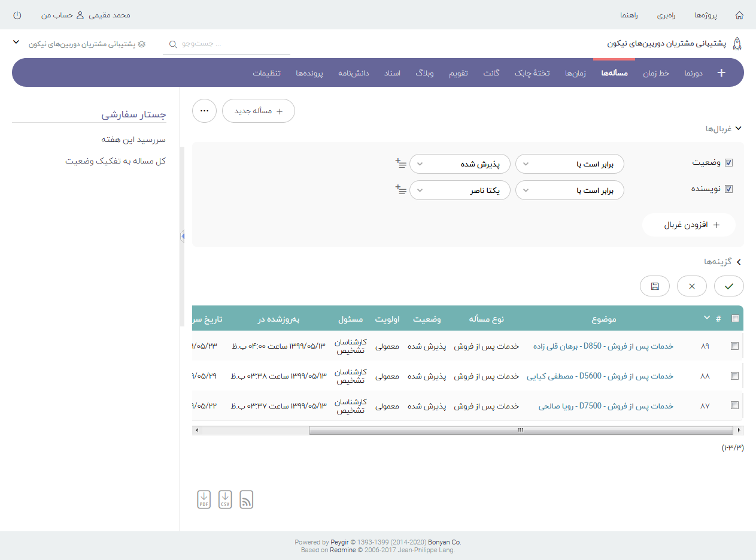This screenshot has width=756, height=560.
Task: Open the Atom RSS feed icon
Action: tap(246, 500)
